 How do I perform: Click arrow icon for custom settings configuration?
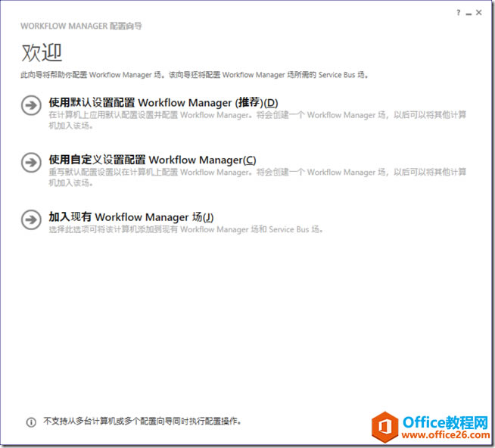tap(31, 163)
